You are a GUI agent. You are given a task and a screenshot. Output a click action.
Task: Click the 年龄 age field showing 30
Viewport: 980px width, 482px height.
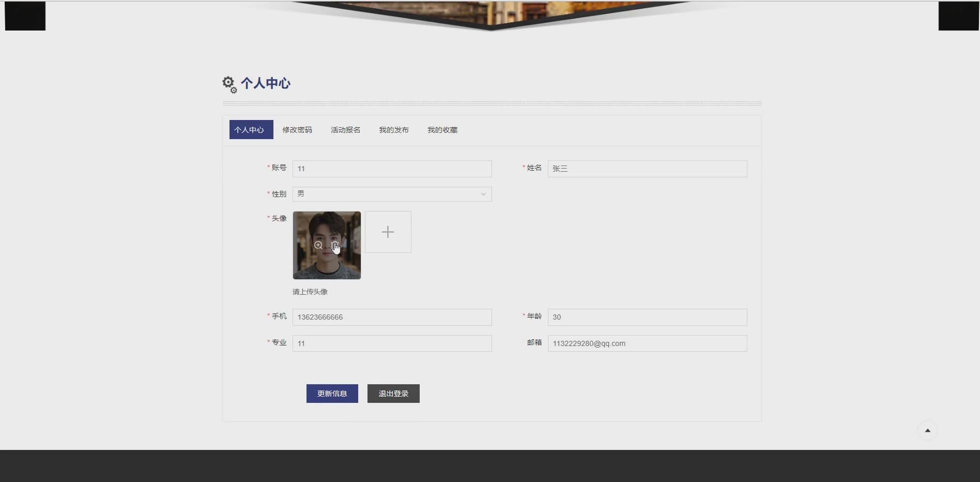(647, 317)
